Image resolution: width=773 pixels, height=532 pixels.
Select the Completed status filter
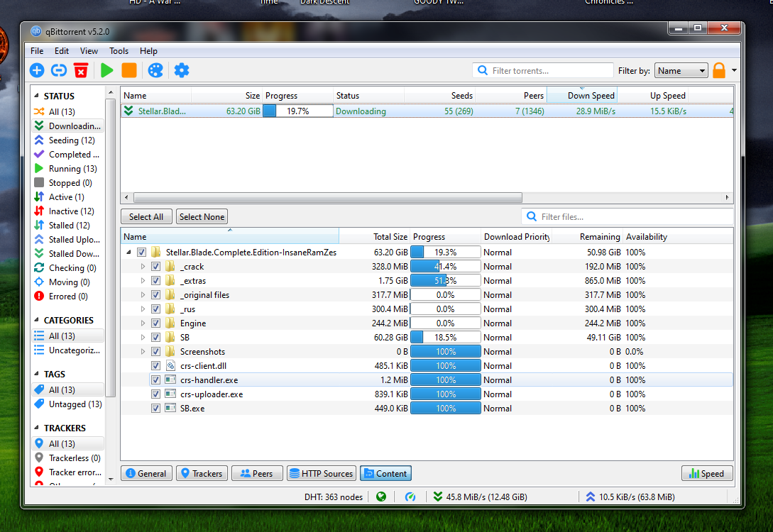coord(68,155)
